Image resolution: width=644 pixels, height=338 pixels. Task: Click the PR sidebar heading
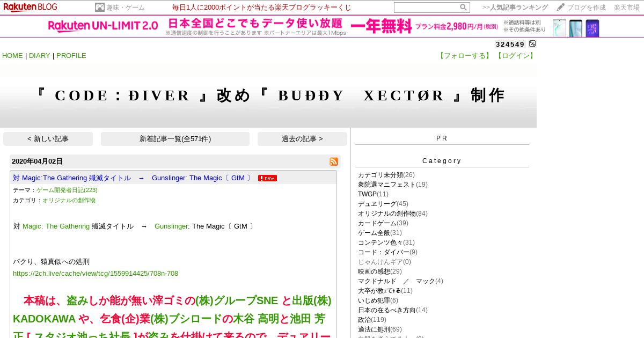(442, 138)
